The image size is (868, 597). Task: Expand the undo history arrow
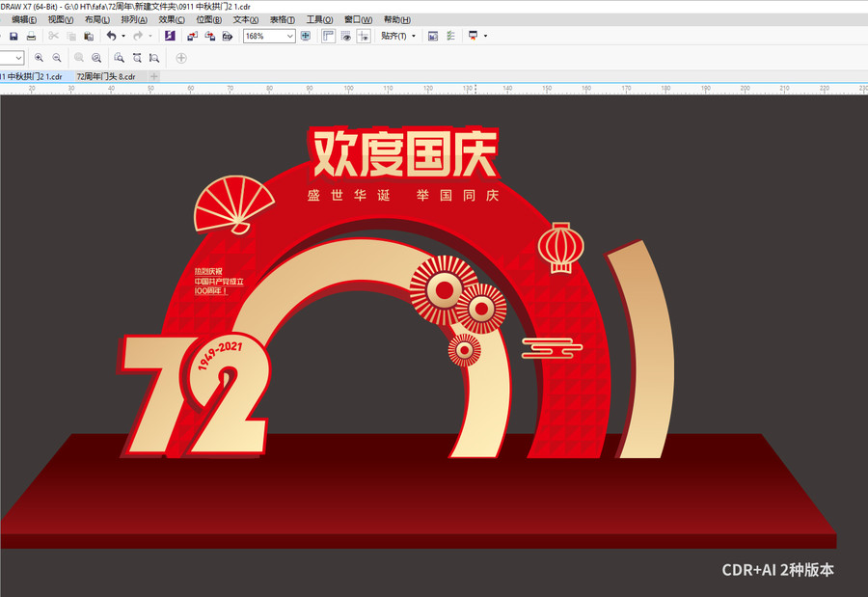(123, 36)
